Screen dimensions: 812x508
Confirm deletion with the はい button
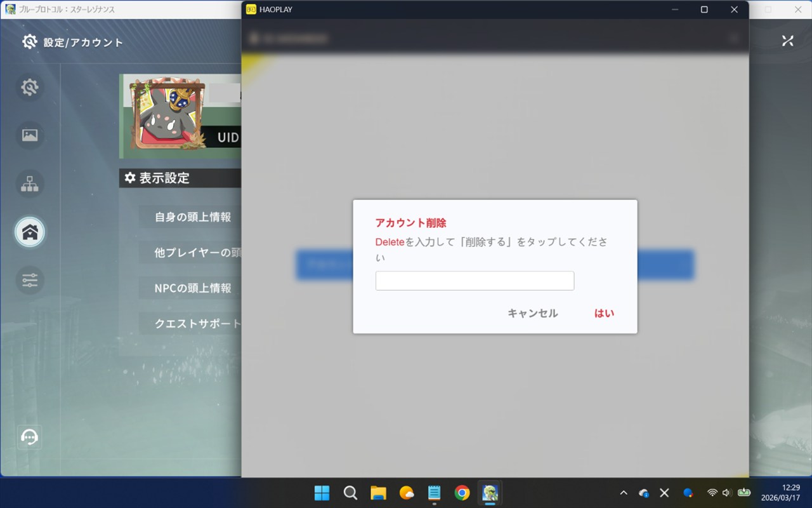point(604,313)
